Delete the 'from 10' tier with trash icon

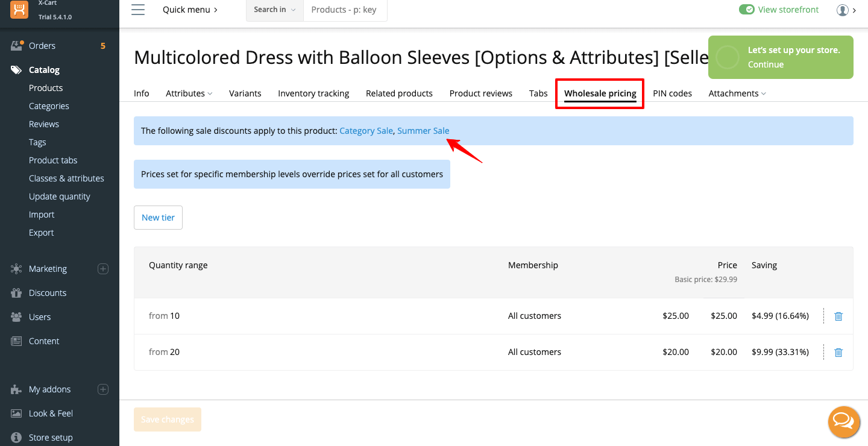tap(838, 316)
